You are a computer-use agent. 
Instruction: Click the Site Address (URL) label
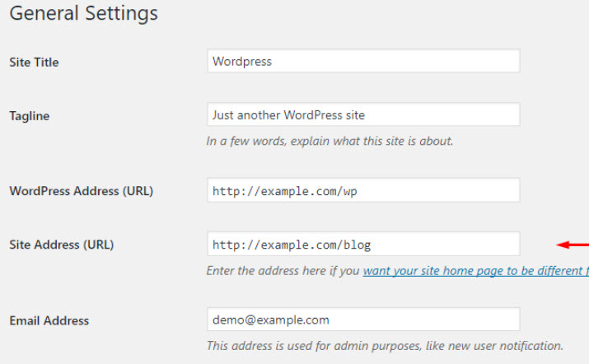[62, 245]
